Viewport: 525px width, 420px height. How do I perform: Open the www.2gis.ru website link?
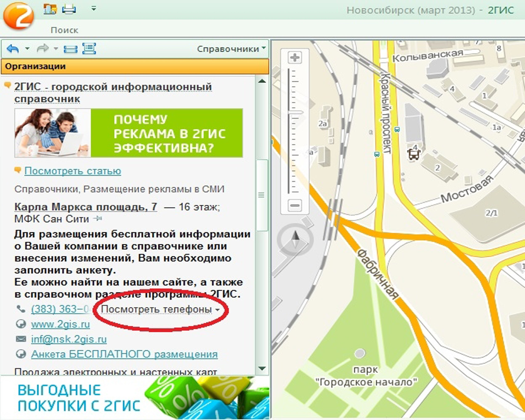[60, 324]
